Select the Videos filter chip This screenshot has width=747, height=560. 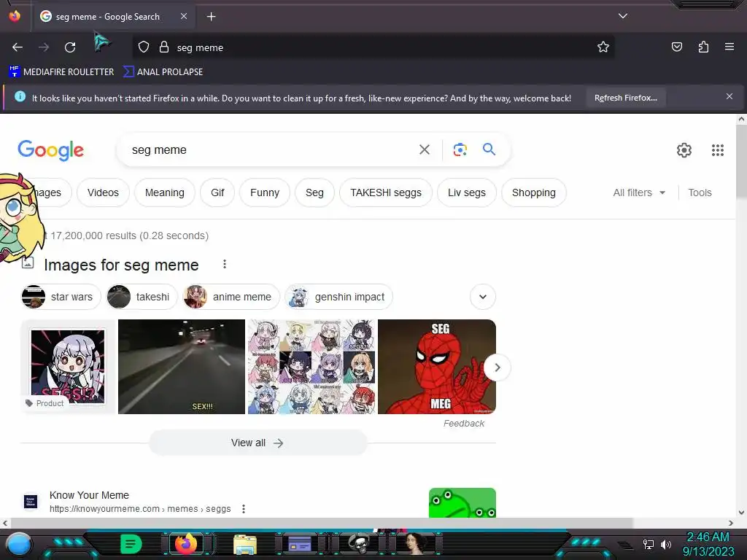tap(103, 192)
